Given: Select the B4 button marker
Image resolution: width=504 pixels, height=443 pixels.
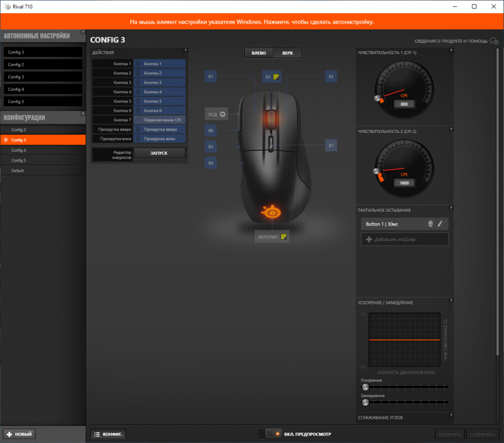Looking at the screenshot, I should coord(210,163).
